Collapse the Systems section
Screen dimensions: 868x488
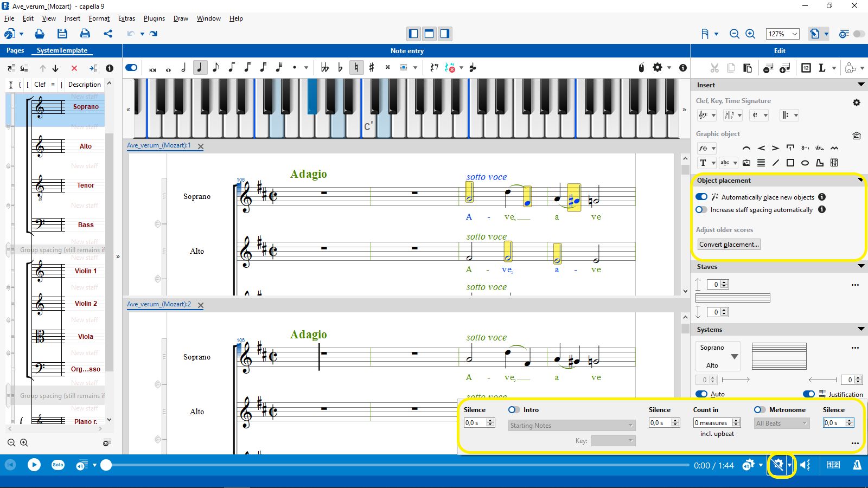click(861, 329)
